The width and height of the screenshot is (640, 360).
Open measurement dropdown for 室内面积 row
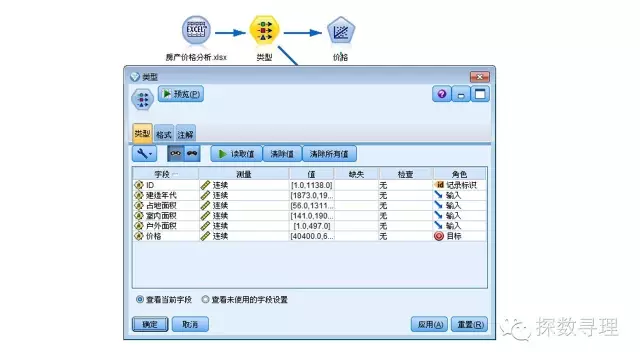click(x=244, y=216)
